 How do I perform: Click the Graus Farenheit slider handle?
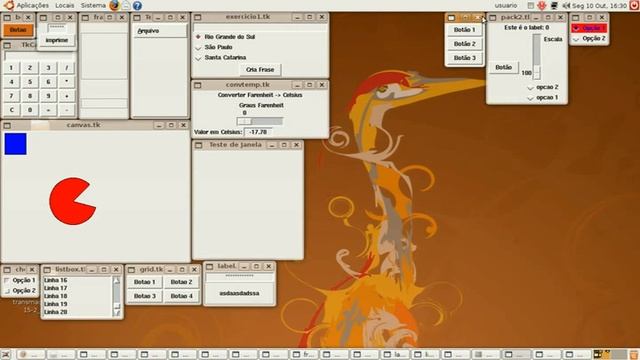coord(244,121)
